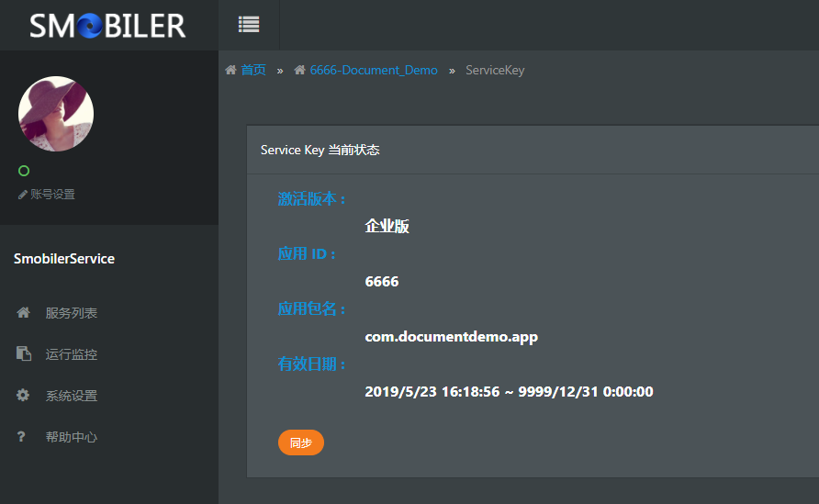Click the home icon for 服务列表
The width and height of the screenshot is (819, 504).
(x=23, y=312)
